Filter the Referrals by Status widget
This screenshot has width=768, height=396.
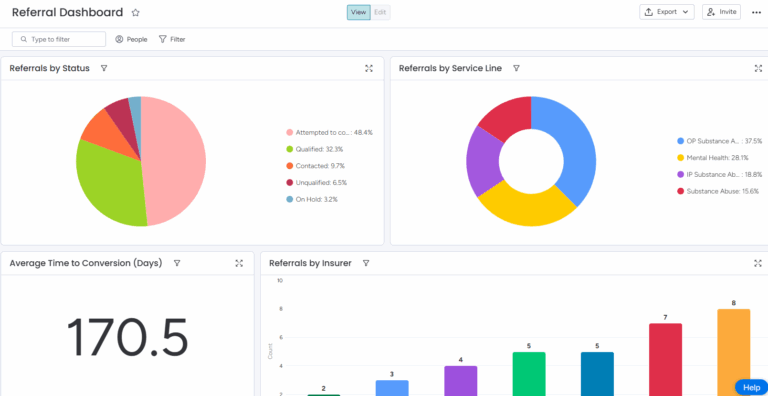tap(104, 68)
